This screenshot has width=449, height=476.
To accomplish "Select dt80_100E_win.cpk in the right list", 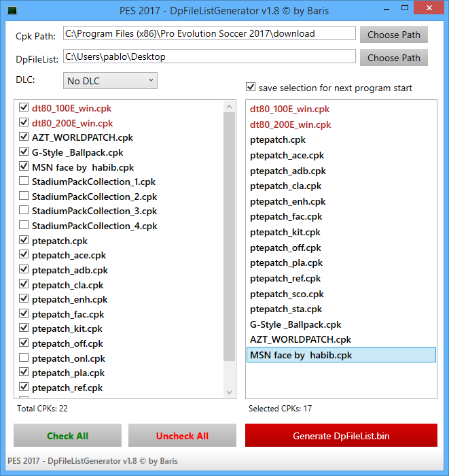I will click(x=342, y=109).
